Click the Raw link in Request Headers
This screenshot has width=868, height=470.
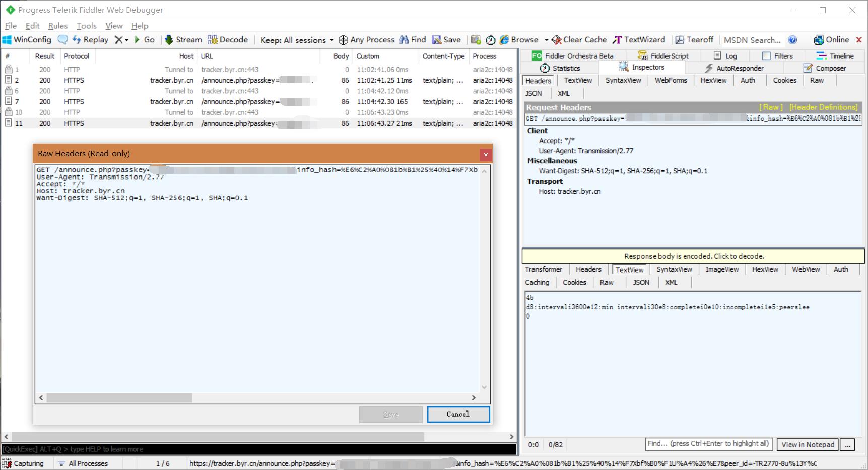[771, 107]
